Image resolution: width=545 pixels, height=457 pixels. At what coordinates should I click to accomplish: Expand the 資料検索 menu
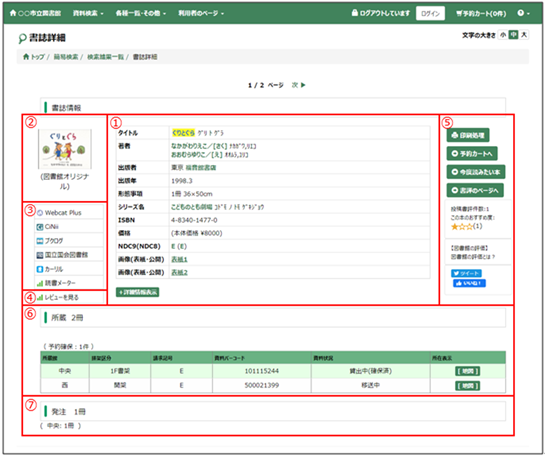(x=88, y=13)
